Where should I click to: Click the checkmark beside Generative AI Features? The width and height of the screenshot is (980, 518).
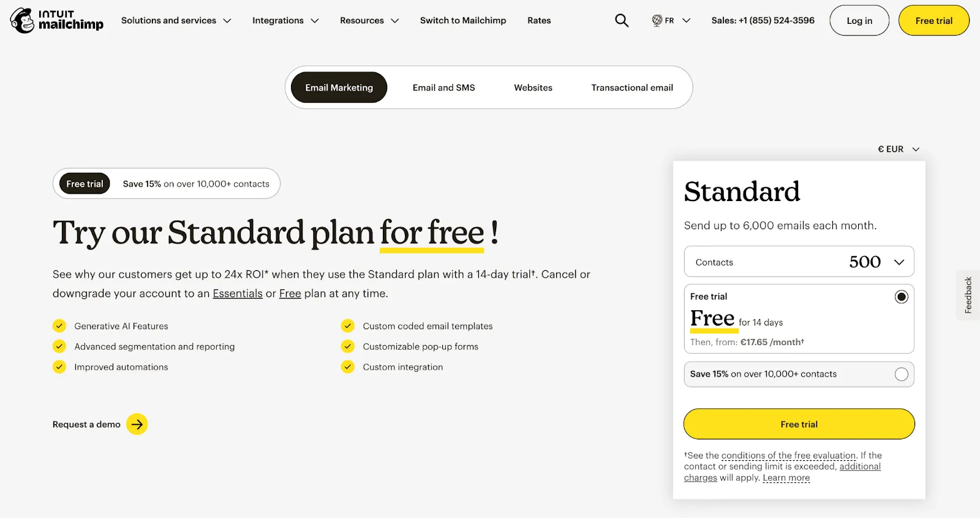(59, 326)
